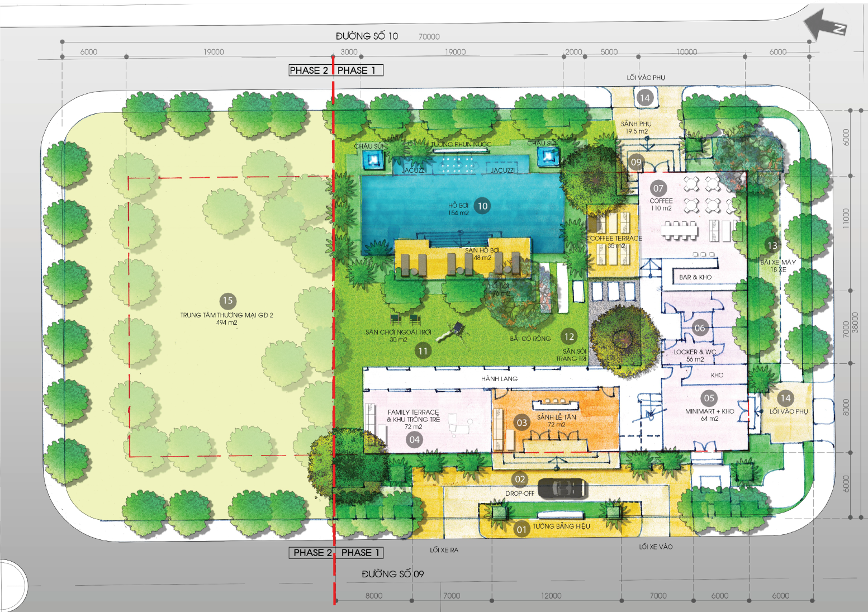
Task: Click the car at the Drop-off zone
Action: coord(562,487)
